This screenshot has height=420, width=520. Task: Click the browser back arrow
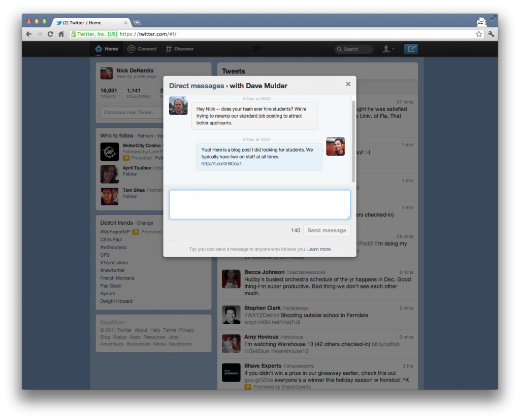click(29, 34)
